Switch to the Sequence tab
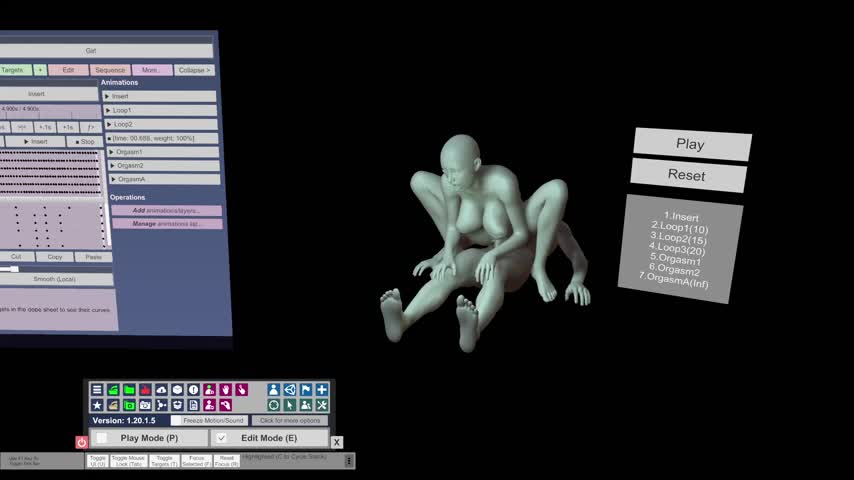The height and width of the screenshot is (480, 854). (x=110, y=70)
